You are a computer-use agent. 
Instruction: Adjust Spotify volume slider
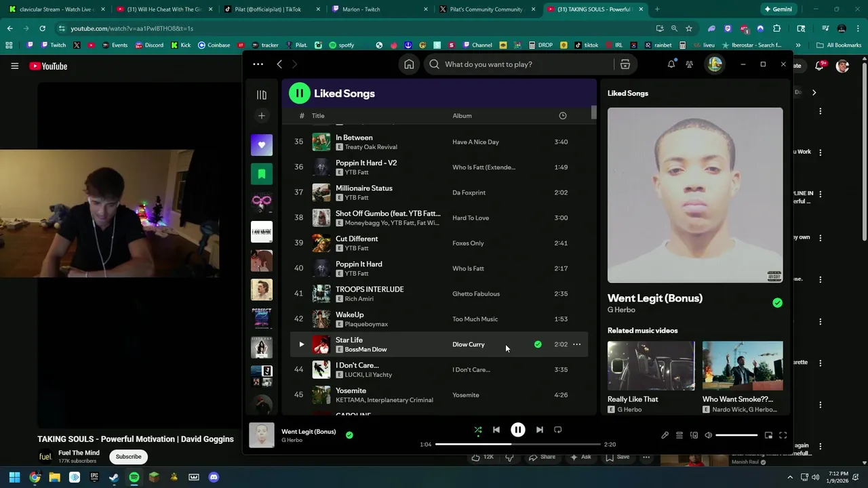736,435
